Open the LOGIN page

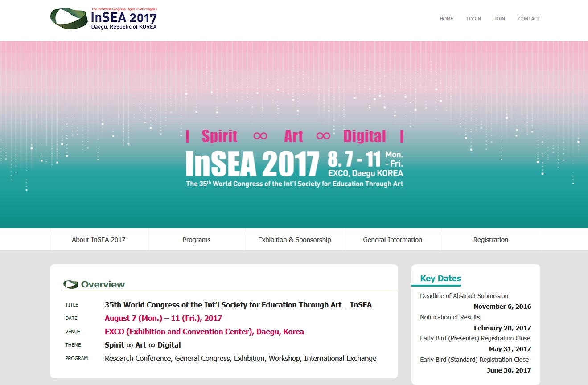473,19
